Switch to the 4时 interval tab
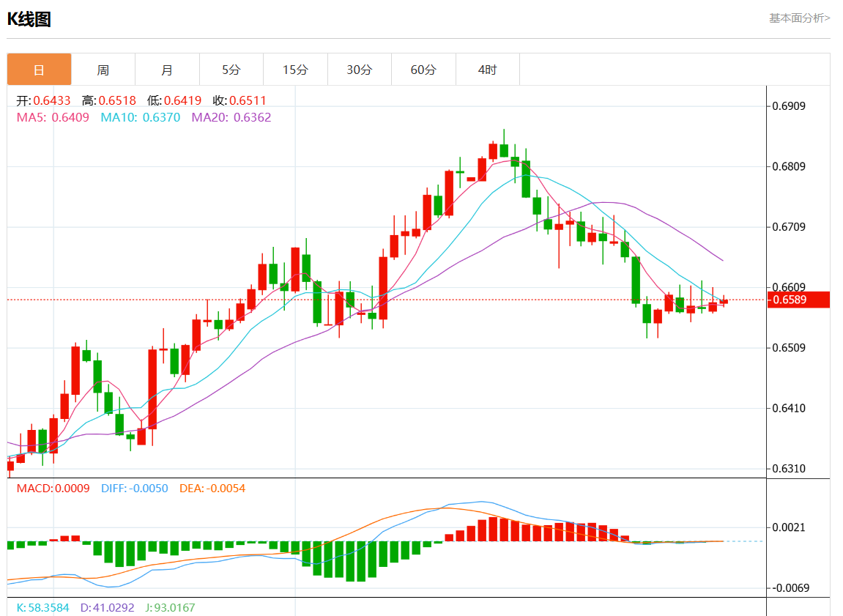Screen dimensions: 843x616 (x=487, y=70)
